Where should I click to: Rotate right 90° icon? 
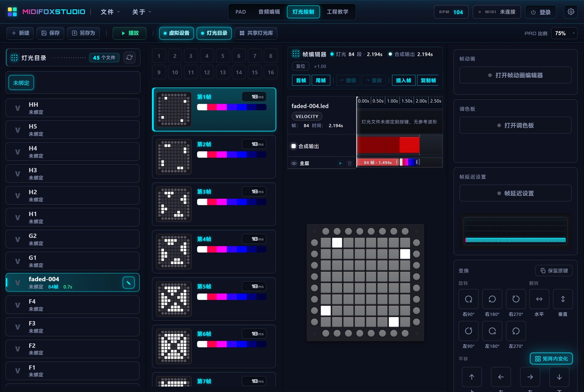(x=468, y=299)
